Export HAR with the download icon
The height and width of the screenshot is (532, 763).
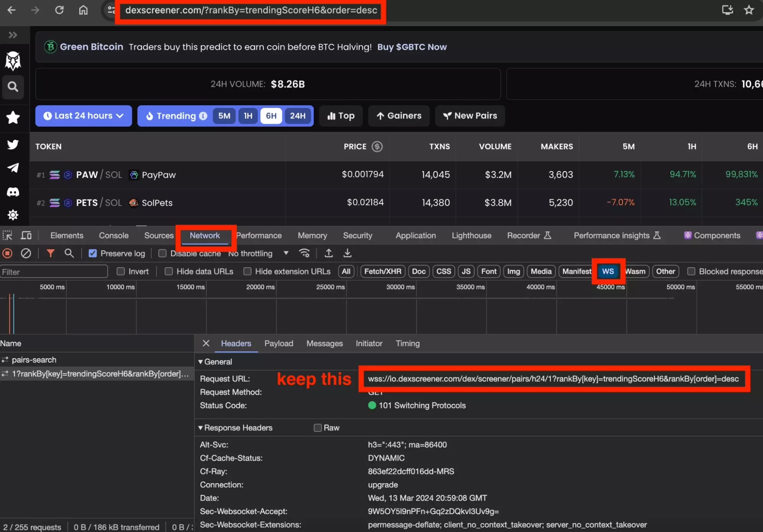click(x=347, y=253)
